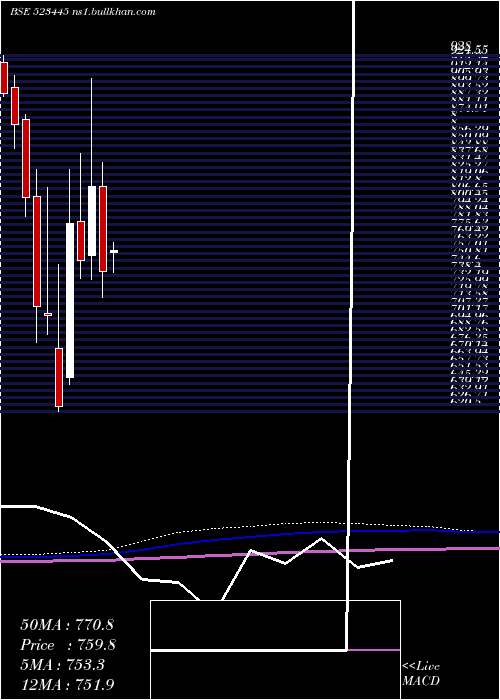The image size is (500, 700).
Task: Select the 50MA : 770.8 readout
Action: pyautogui.click(x=67, y=625)
